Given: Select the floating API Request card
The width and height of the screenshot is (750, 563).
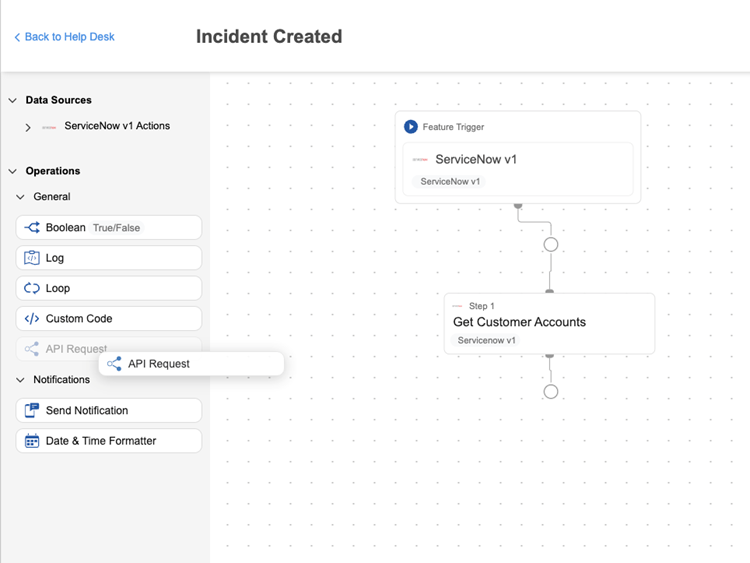Looking at the screenshot, I should pos(191,364).
